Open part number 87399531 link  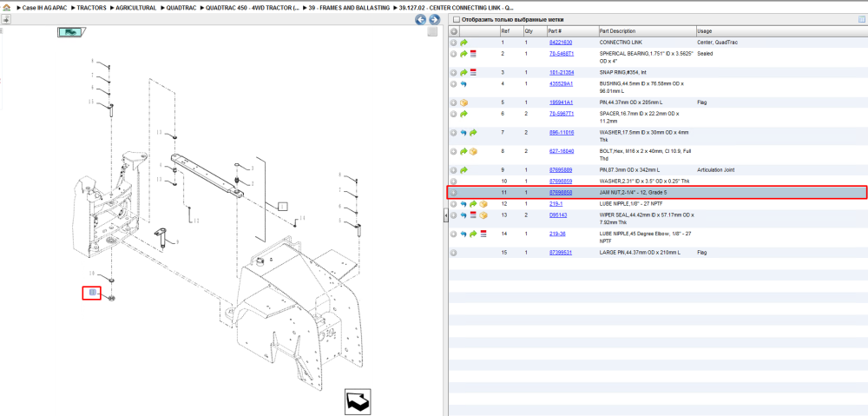[x=560, y=253]
